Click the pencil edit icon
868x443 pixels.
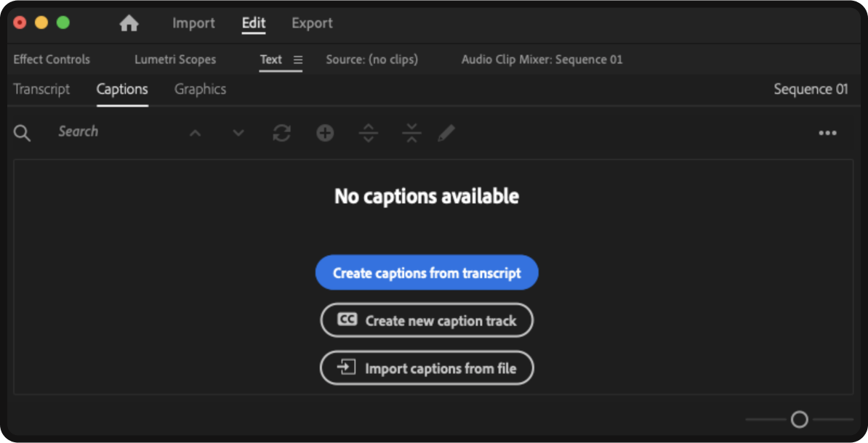(446, 133)
